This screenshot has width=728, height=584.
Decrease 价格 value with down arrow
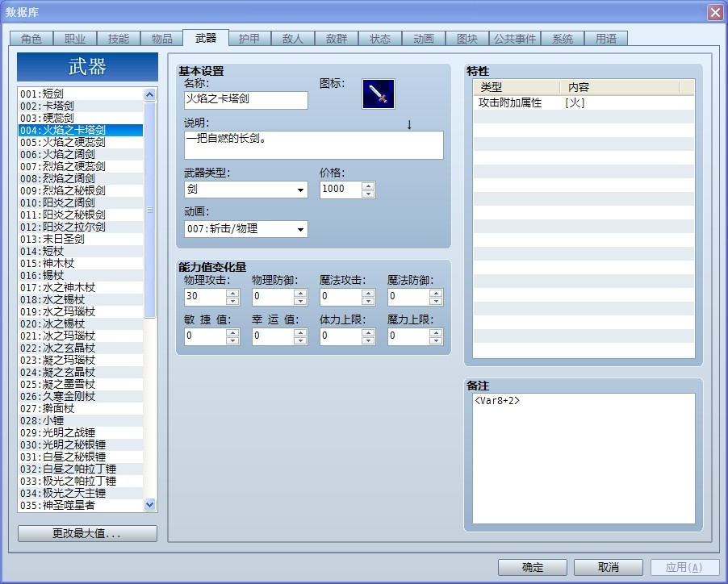pos(368,194)
